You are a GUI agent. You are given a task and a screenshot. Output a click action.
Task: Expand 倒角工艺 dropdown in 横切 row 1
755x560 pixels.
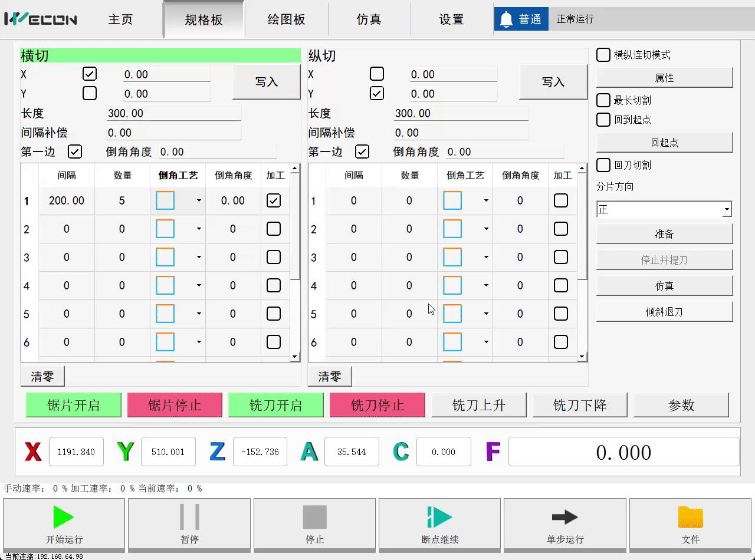pyautogui.click(x=199, y=201)
